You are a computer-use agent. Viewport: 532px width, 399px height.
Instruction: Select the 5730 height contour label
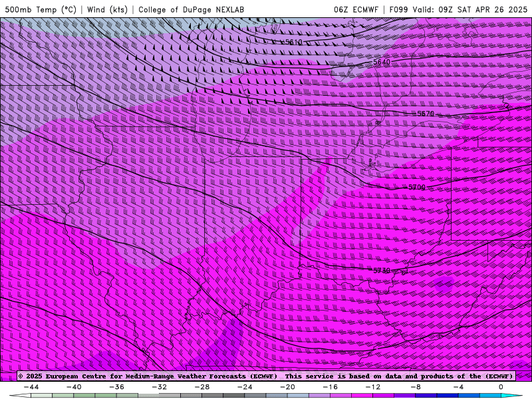pyautogui.click(x=382, y=271)
